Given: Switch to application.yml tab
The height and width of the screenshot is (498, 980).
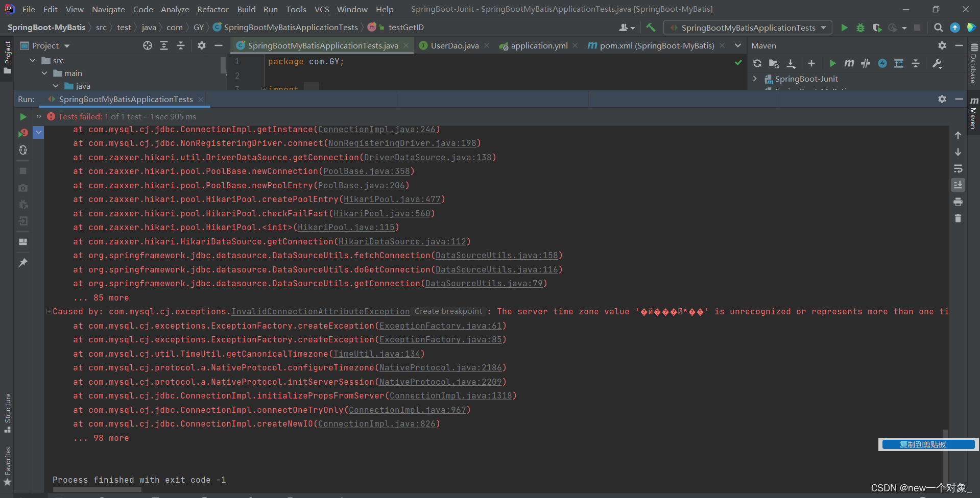Looking at the screenshot, I should (539, 45).
